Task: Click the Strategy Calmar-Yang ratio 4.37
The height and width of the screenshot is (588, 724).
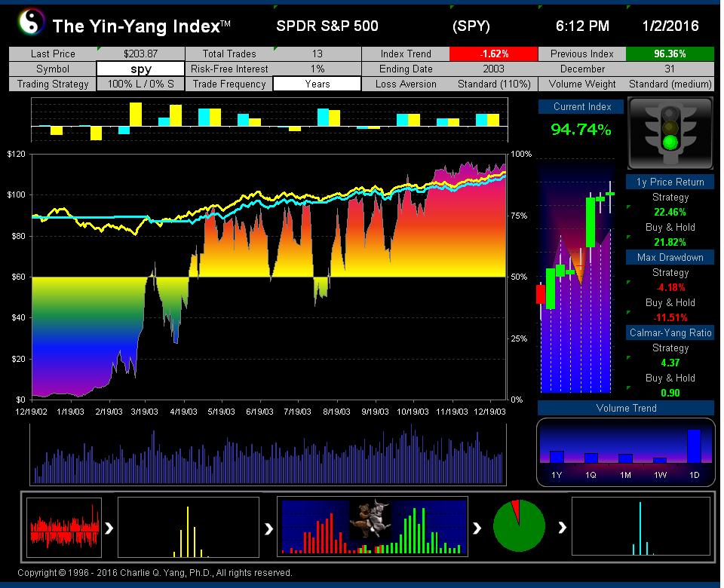Action: point(670,363)
